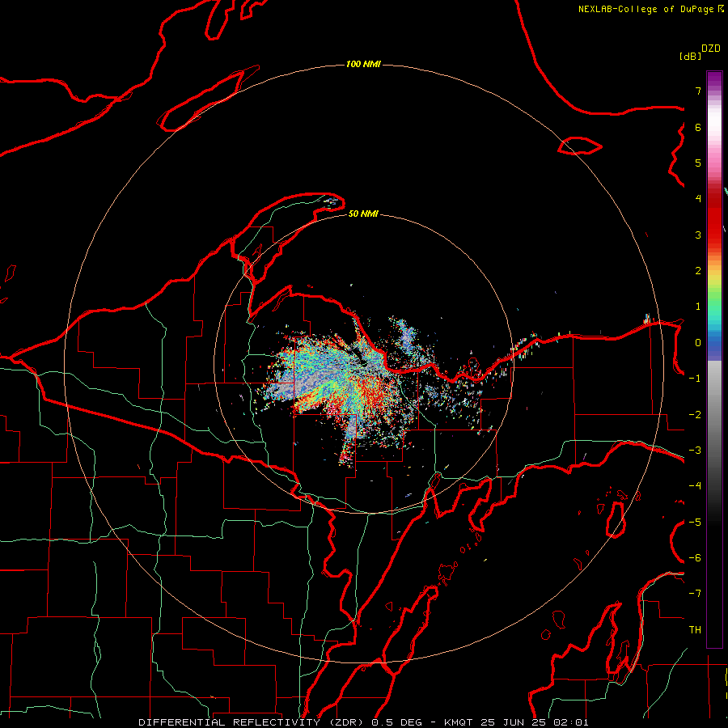The height and width of the screenshot is (728, 728).
Task: Select the -5 value on the scale
Action: point(695,523)
